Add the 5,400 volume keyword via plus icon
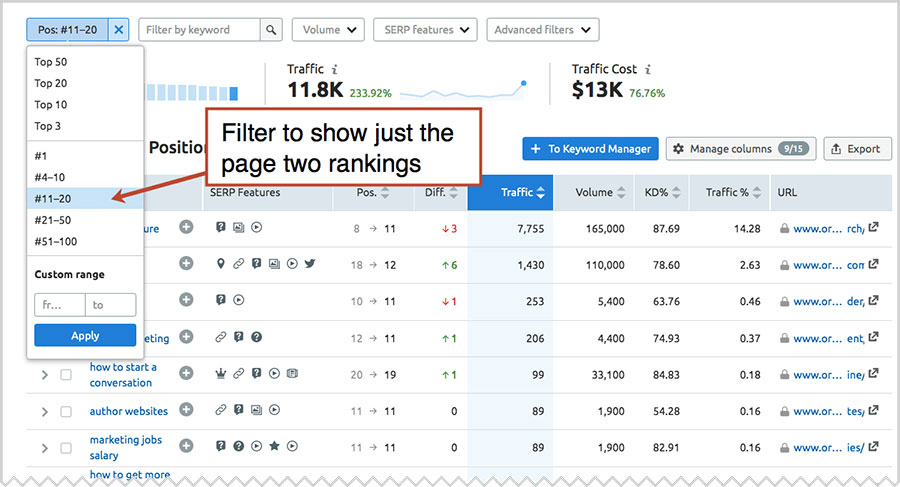The image size is (900, 487). point(186,300)
